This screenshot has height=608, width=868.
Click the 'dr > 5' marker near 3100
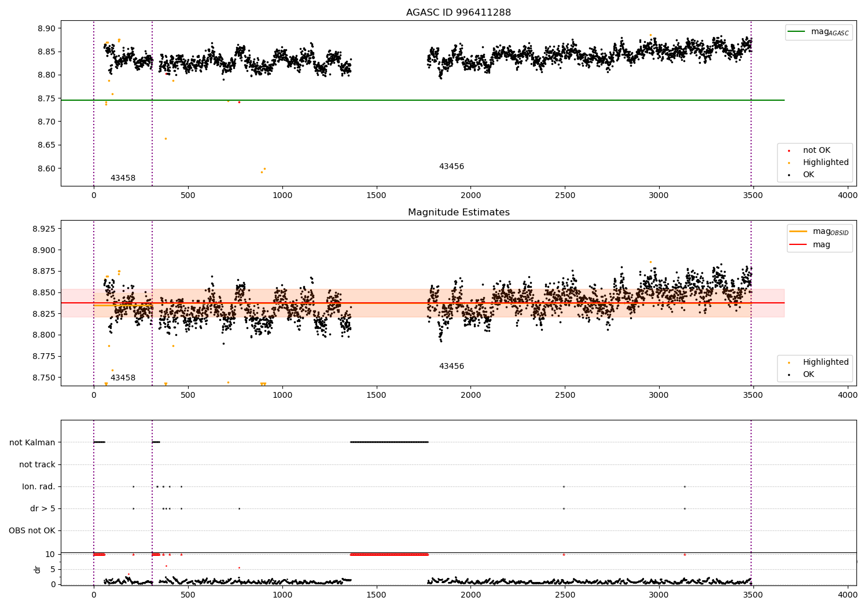[x=685, y=509]
